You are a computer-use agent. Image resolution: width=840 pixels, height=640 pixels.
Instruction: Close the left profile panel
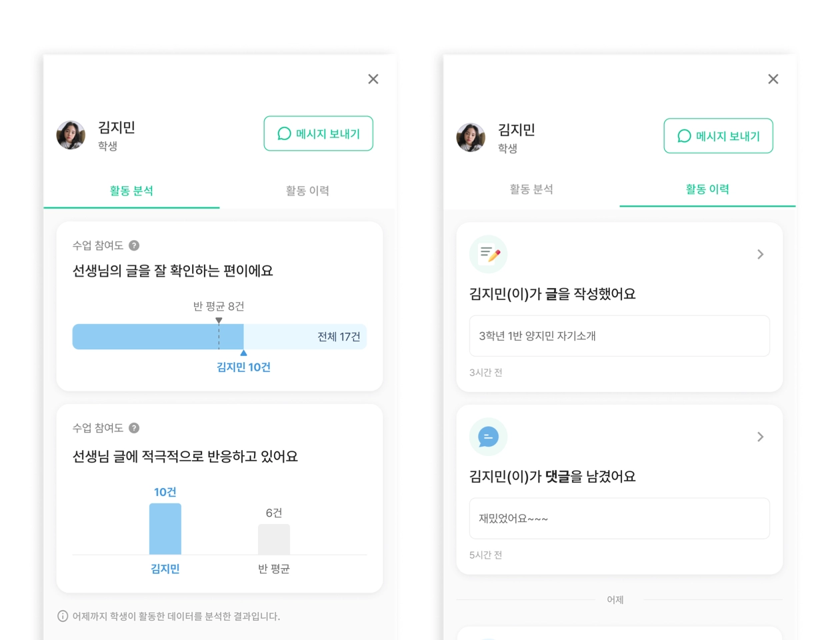(373, 79)
